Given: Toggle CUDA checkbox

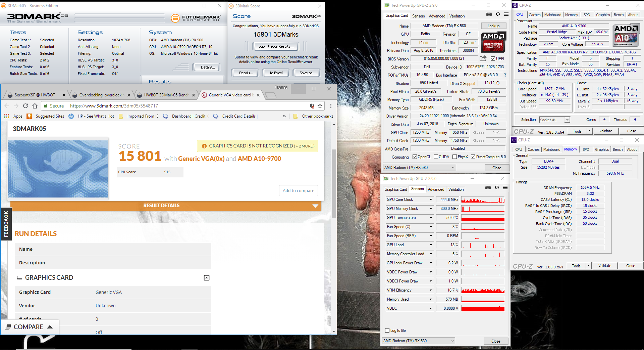Looking at the screenshot, I should click(436, 157).
